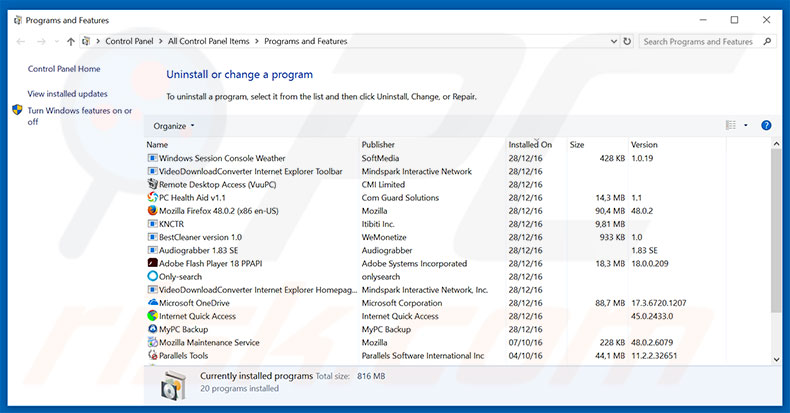This screenshot has height=413, width=790.
Task: Select the 90,4 MB size value
Action: 610,211
